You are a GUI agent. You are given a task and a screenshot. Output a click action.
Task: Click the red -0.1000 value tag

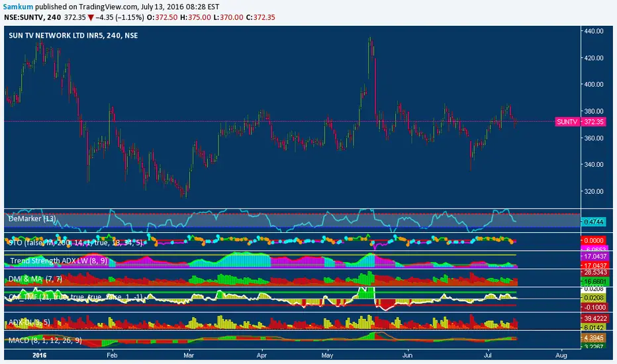click(594, 307)
